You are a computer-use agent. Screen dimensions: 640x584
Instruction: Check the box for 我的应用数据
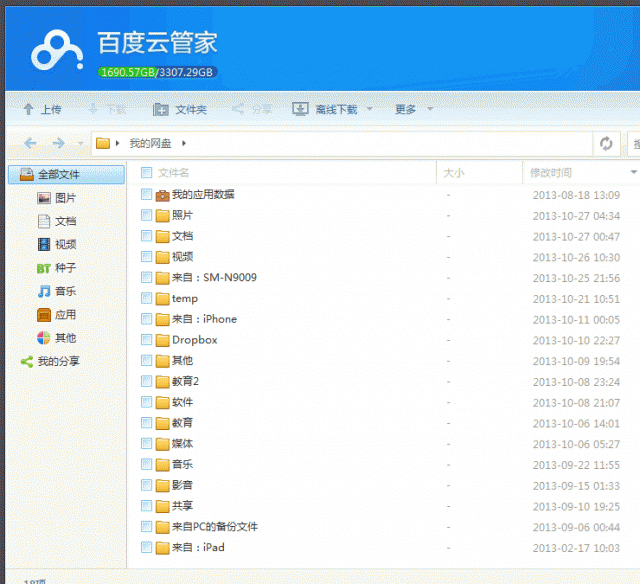click(x=147, y=195)
